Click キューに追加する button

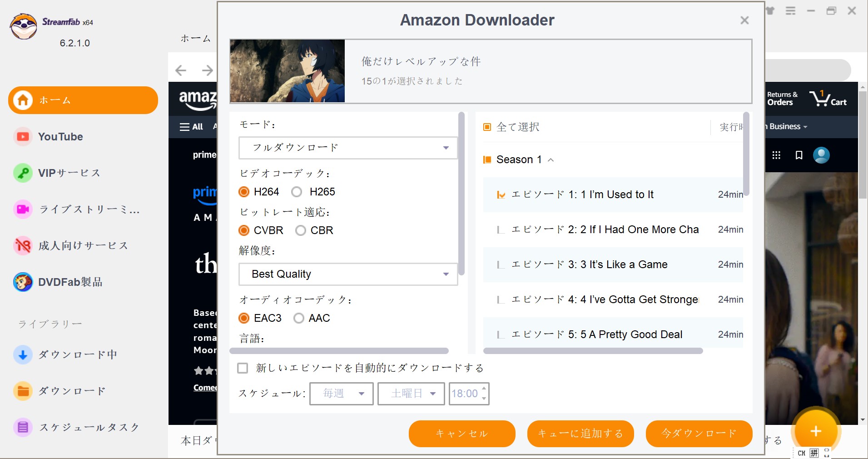580,434
